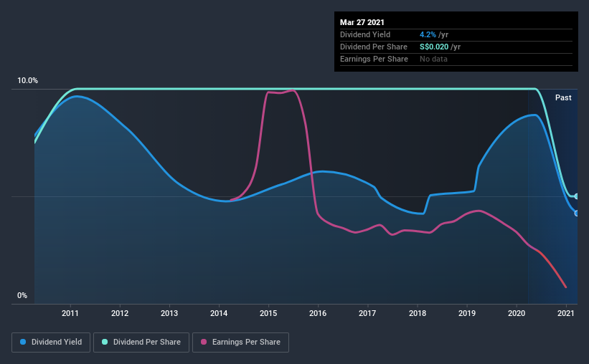This screenshot has width=589, height=364.
Task: Click the 2018 x-axis label
Action: pyautogui.click(x=418, y=313)
